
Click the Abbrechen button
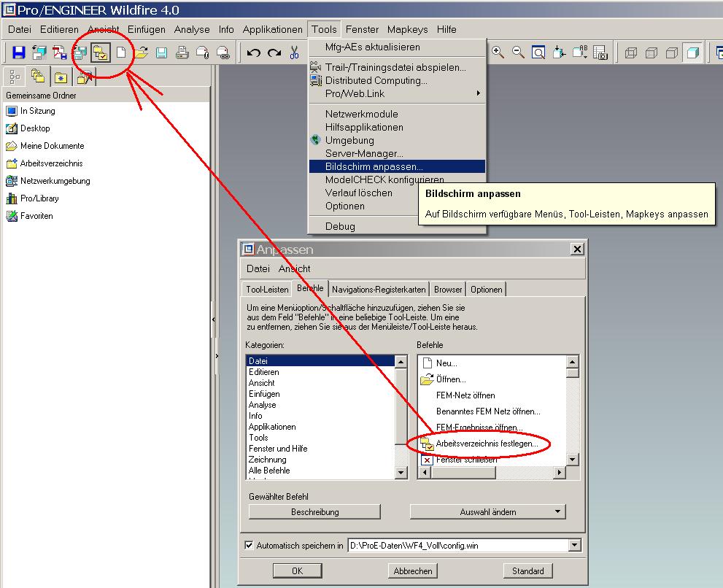[x=413, y=571]
